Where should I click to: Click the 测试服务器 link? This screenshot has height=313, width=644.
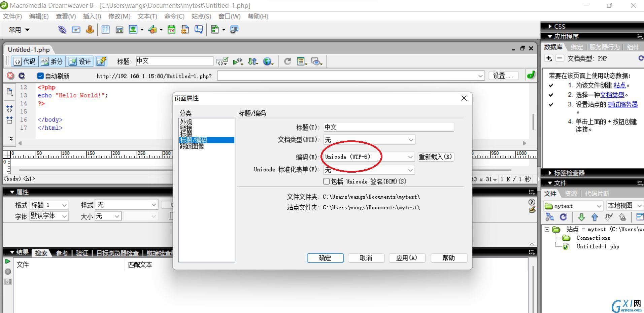tap(622, 104)
